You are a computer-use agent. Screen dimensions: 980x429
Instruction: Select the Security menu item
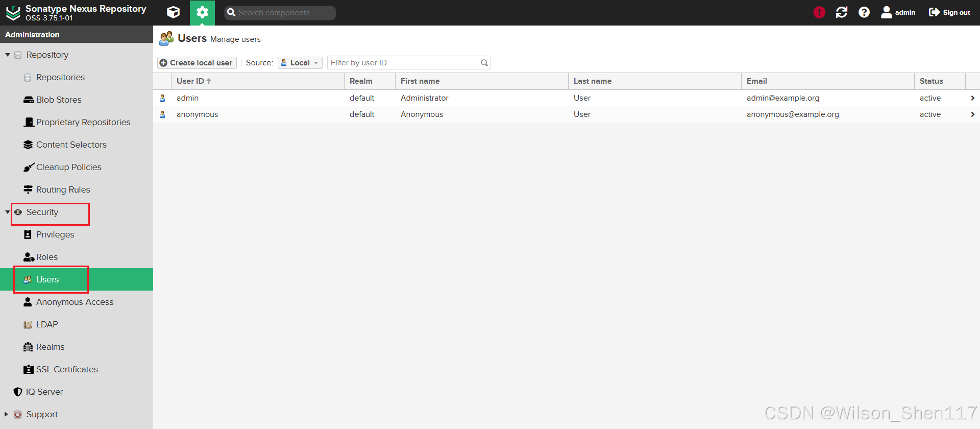coord(42,212)
